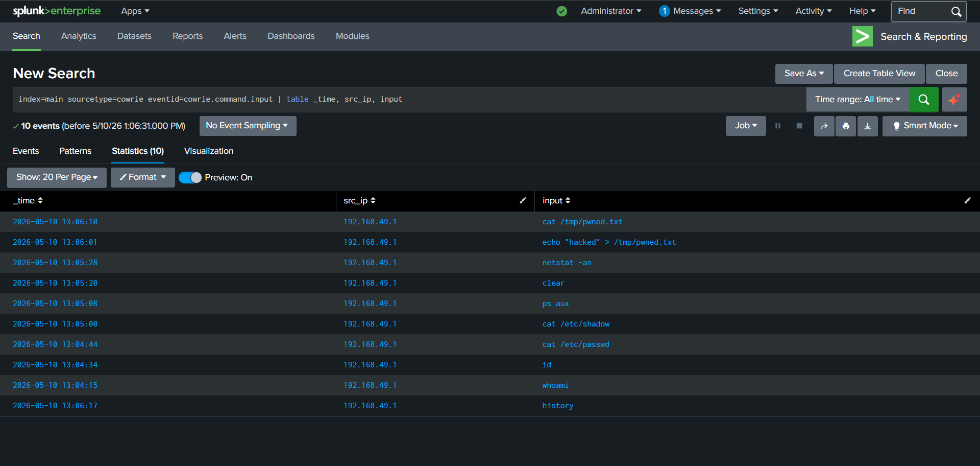Change the Time range: All time picker

point(857,100)
